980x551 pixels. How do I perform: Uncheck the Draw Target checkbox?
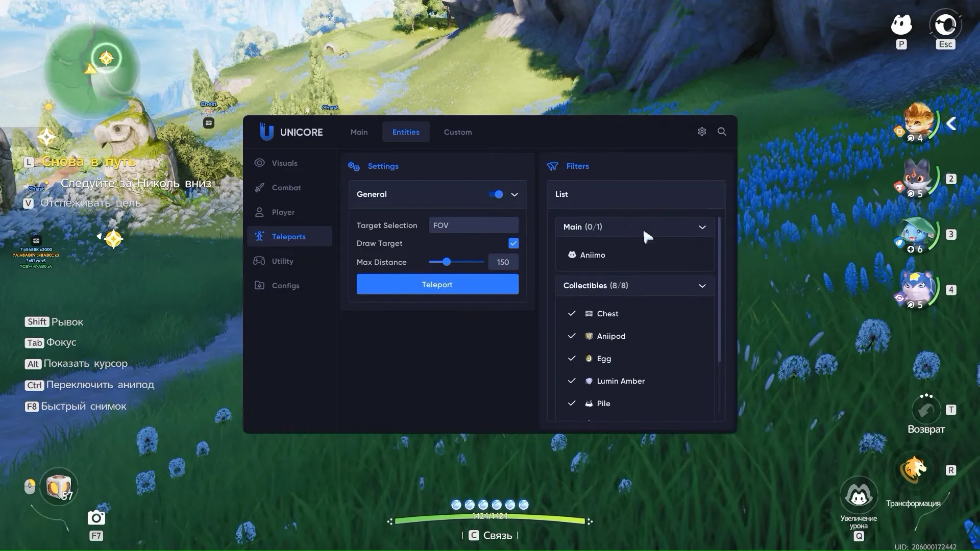[x=513, y=243]
